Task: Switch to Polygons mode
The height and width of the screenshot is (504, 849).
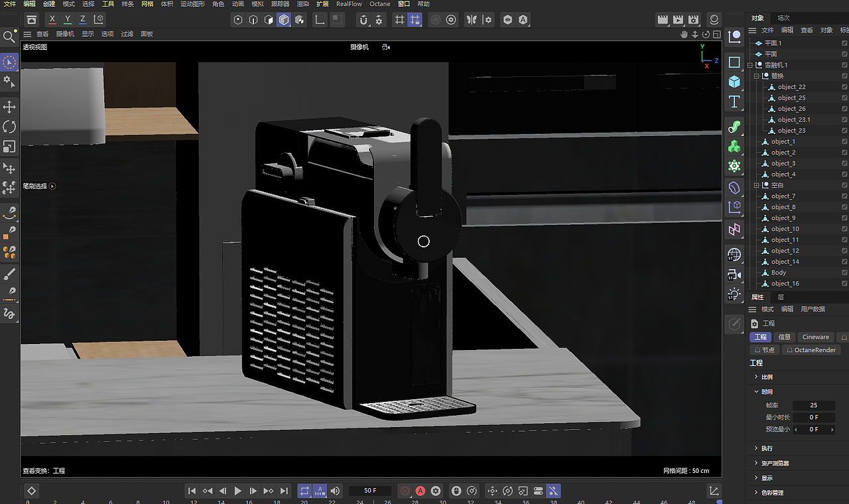Action: (269, 20)
